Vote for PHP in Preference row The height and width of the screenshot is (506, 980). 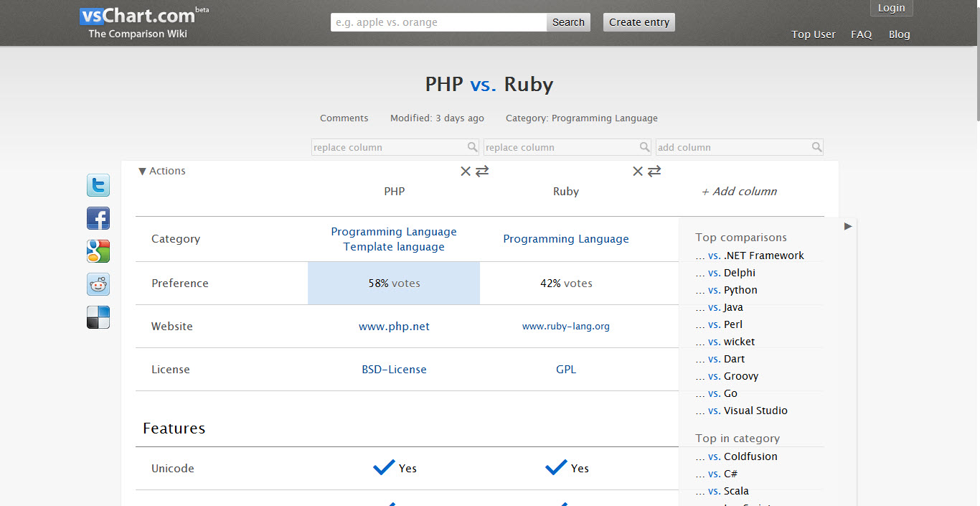394,284
